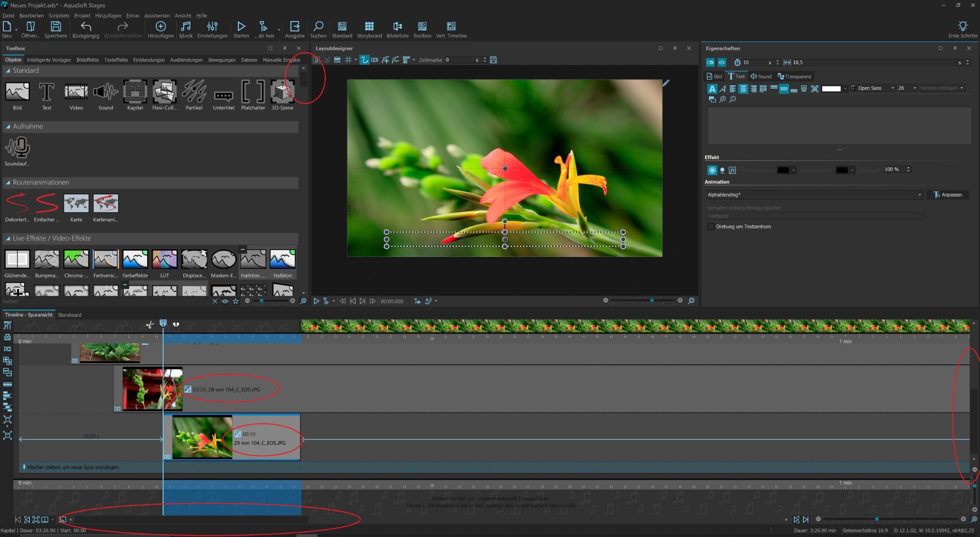Image resolution: width=980 pixels, height=537 pixels.
Task: Open the Assistenten menu
Action: [x=157, y=16]
